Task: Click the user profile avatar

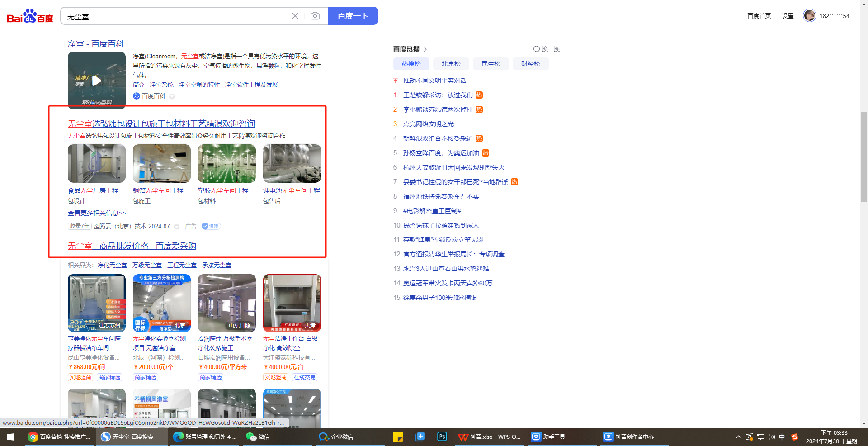Action: [x=809, y=15]
